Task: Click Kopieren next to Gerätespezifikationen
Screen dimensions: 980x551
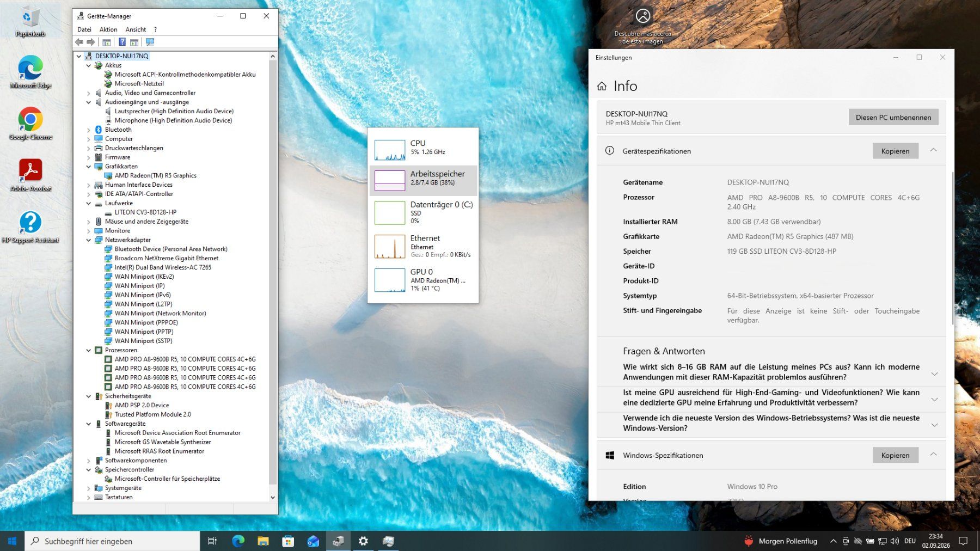Action: coord(895,151)
